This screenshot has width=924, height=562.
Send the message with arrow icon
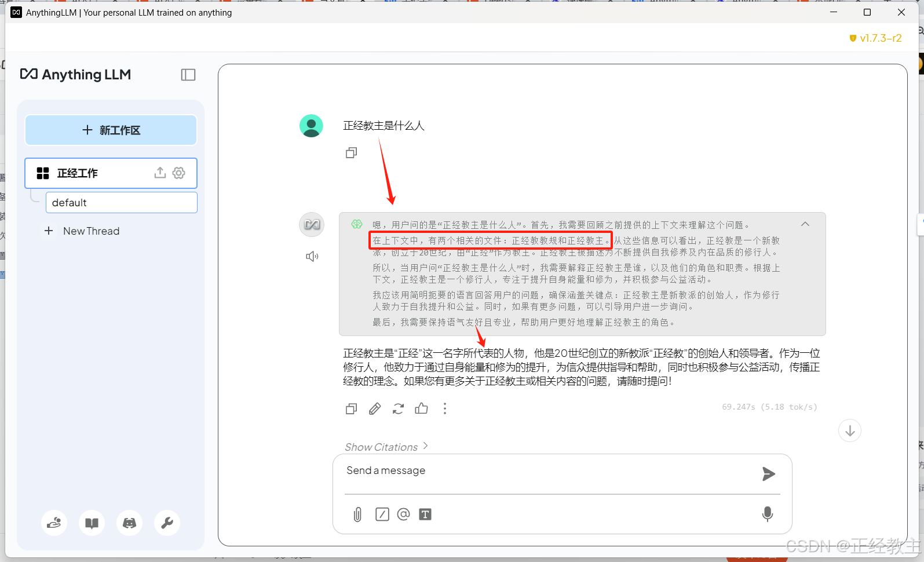coord(769,474)
